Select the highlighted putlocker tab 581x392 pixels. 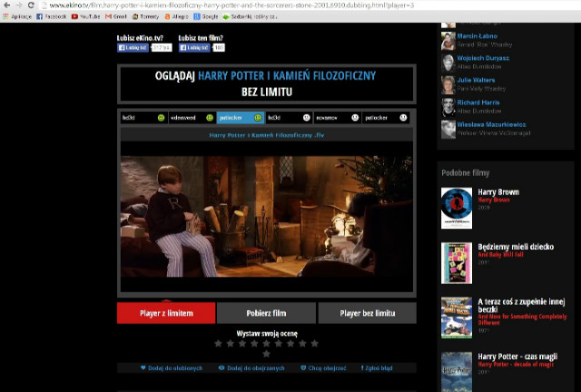pyautogui.click(x=241, y=118)
